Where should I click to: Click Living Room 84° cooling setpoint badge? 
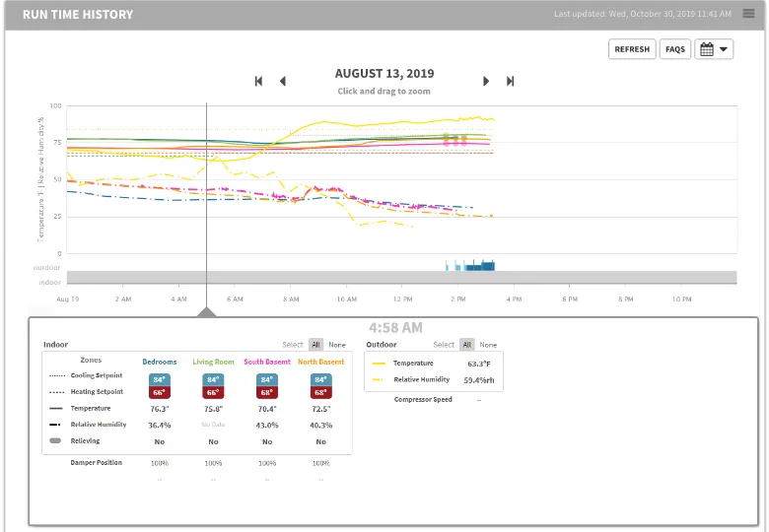pyautogui.click(x=213, y=379)
